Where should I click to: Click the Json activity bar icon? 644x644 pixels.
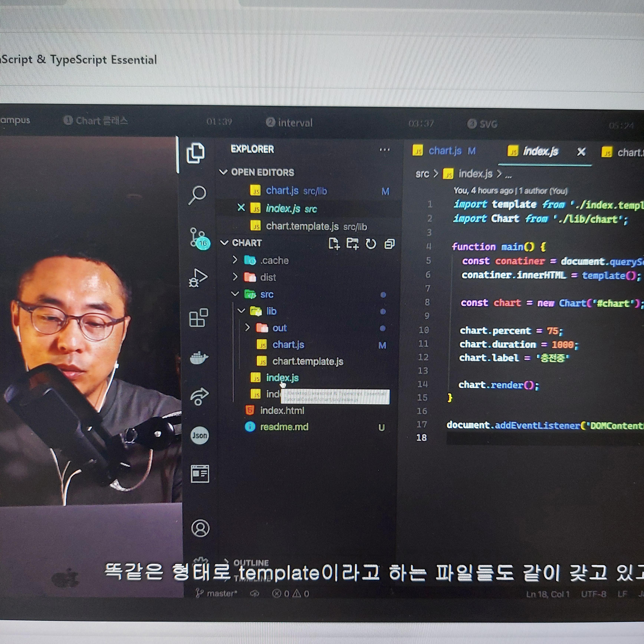click(200, 435)
